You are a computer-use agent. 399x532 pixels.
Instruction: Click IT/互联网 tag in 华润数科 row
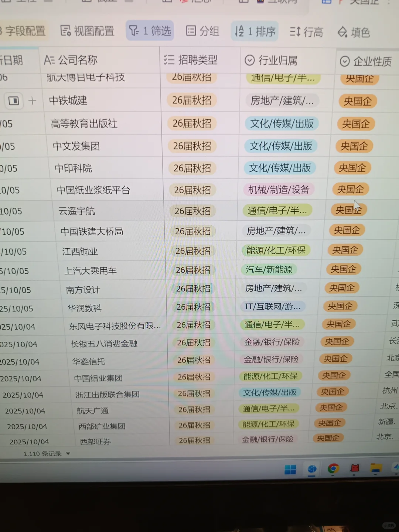pos(273,306)
